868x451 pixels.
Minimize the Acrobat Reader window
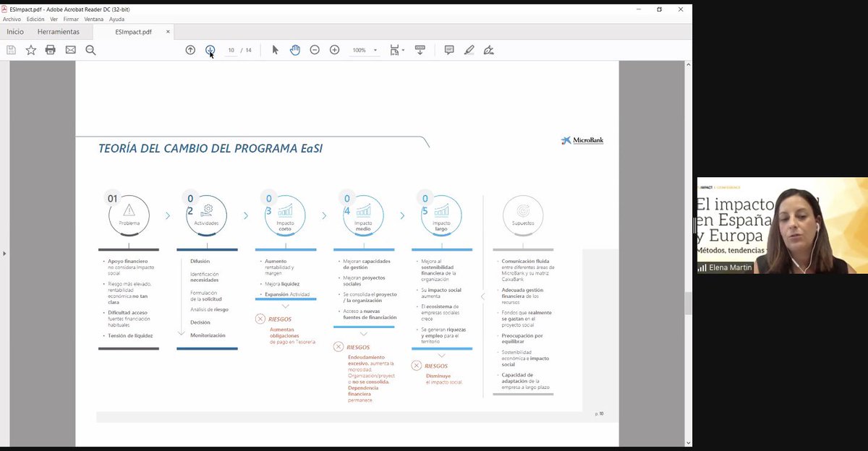coord(638,9)
